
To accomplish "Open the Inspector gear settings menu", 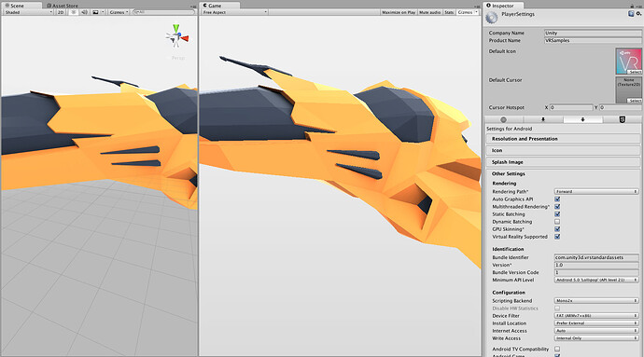I will coord(638,14).
